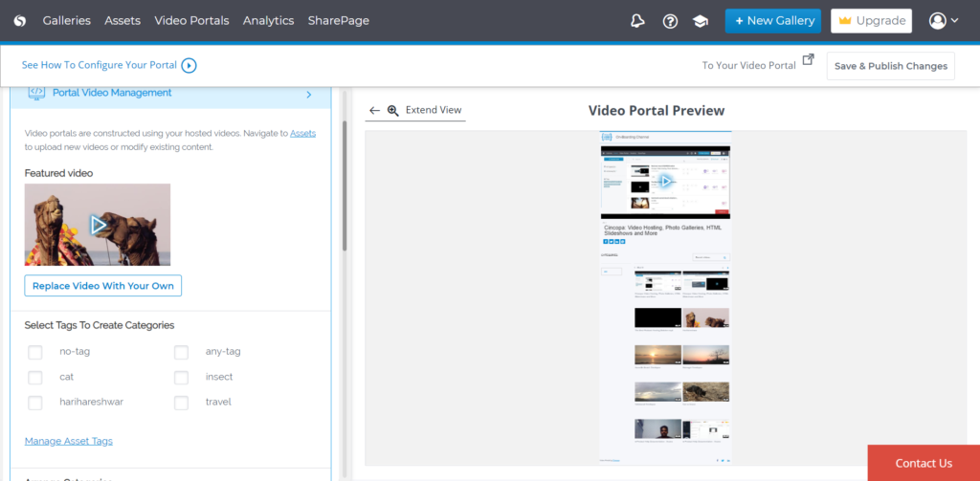
Task: Expand Portal Video Management section chevron
Action: pos(308,95)
